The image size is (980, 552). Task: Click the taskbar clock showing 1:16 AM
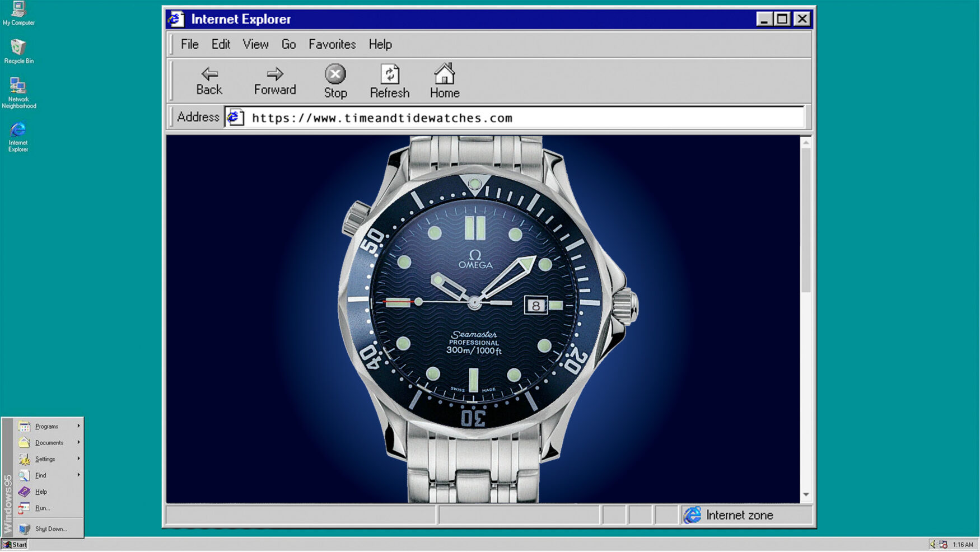[x=963, y=544]
